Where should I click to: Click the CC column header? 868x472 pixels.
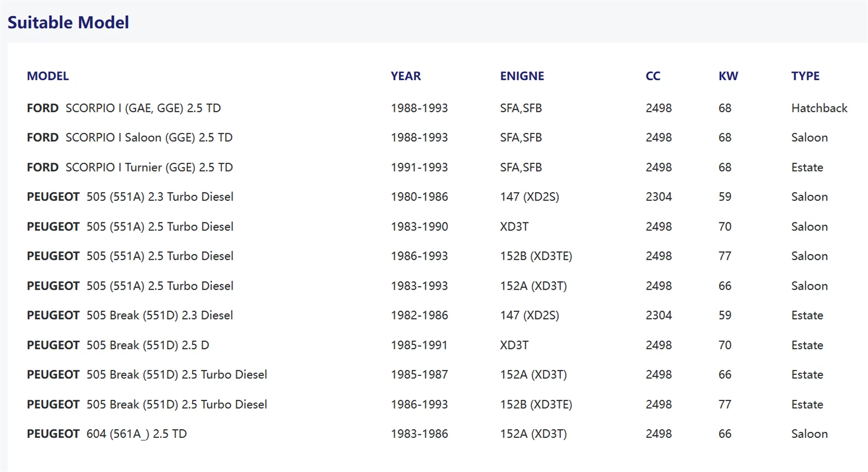653,76
